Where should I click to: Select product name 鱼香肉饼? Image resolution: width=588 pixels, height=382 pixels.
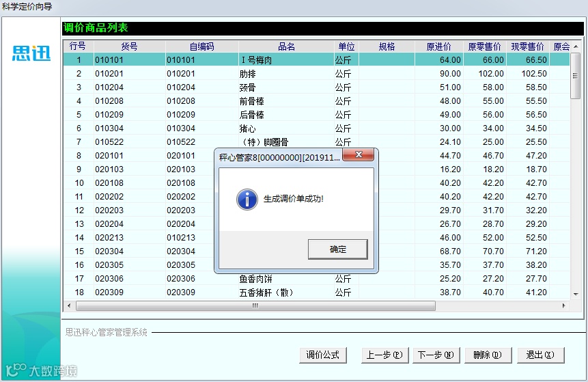[255, 279]
